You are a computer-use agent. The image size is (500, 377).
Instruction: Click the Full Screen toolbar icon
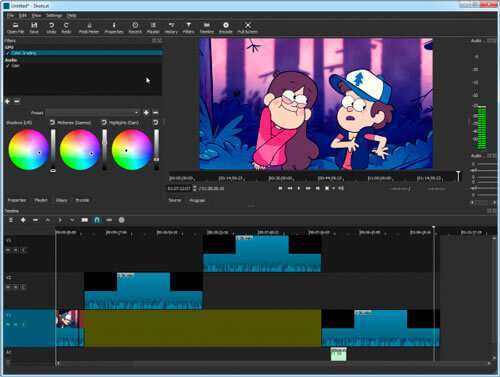click(248, 28)
